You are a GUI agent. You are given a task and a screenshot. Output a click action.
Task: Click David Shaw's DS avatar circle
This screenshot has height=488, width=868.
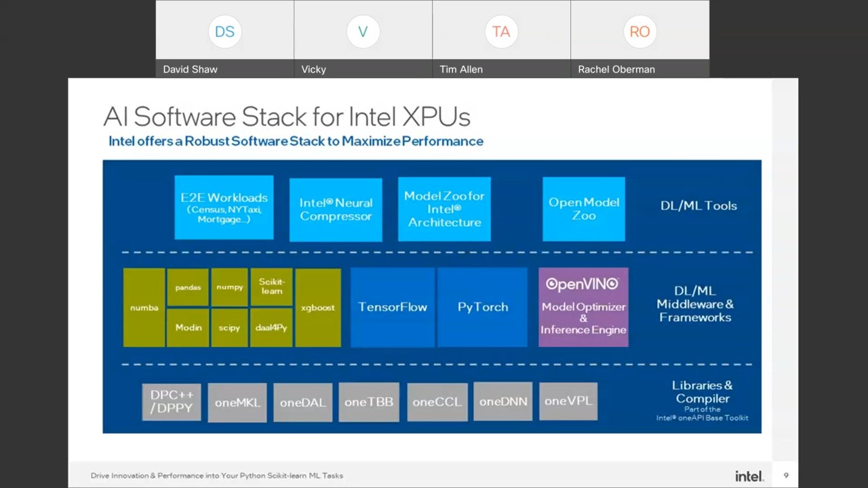coord(224,32)
